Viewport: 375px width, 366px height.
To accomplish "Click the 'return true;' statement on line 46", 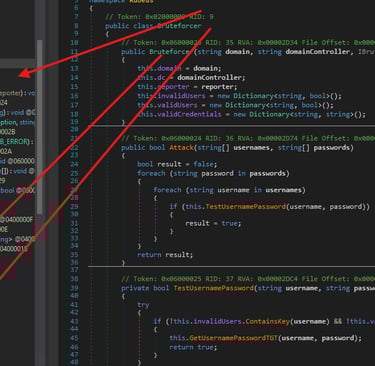I will (193, 347).
